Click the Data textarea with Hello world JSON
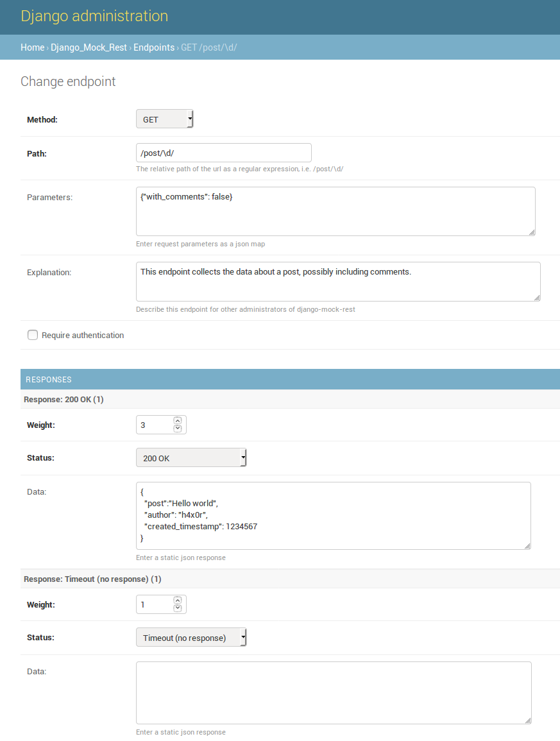This screenshot has width=560, height=741. [x=334, y=516]
